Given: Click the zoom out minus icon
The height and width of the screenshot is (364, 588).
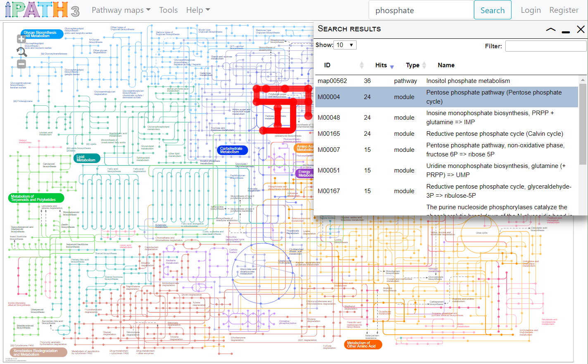Looking at the screenshot, I should 21,64.
